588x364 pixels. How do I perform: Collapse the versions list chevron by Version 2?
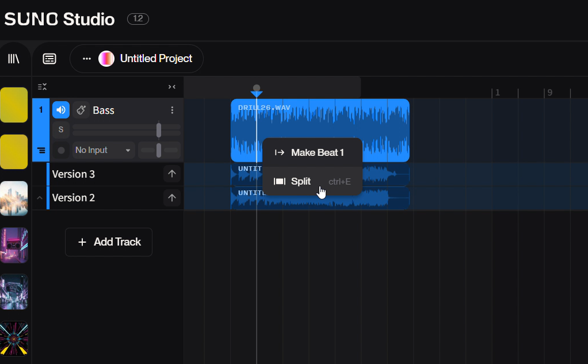point(40,198)
